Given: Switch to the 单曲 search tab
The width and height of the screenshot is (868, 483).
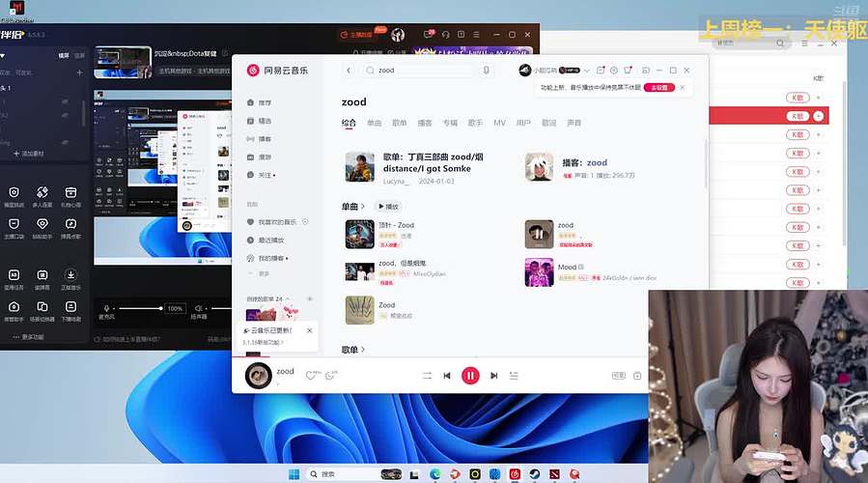Looking at the screenshot, I should 375,123.
